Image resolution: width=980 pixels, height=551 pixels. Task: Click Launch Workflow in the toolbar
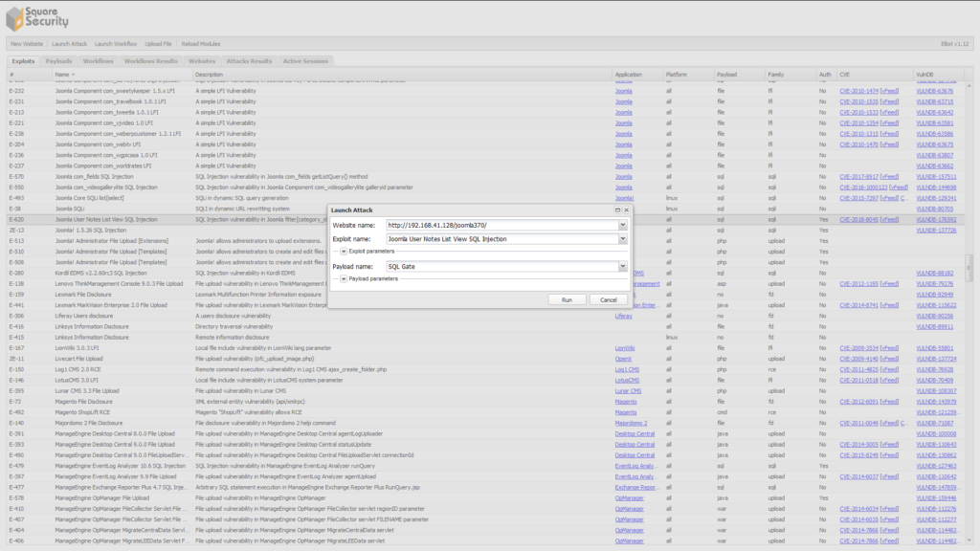pos(116,44)
